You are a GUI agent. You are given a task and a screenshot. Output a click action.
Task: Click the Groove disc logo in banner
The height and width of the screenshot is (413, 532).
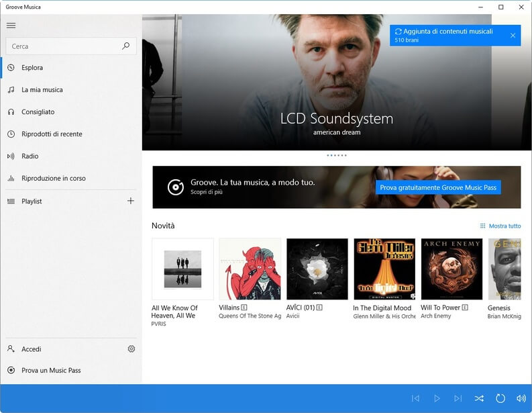point(176,187)
